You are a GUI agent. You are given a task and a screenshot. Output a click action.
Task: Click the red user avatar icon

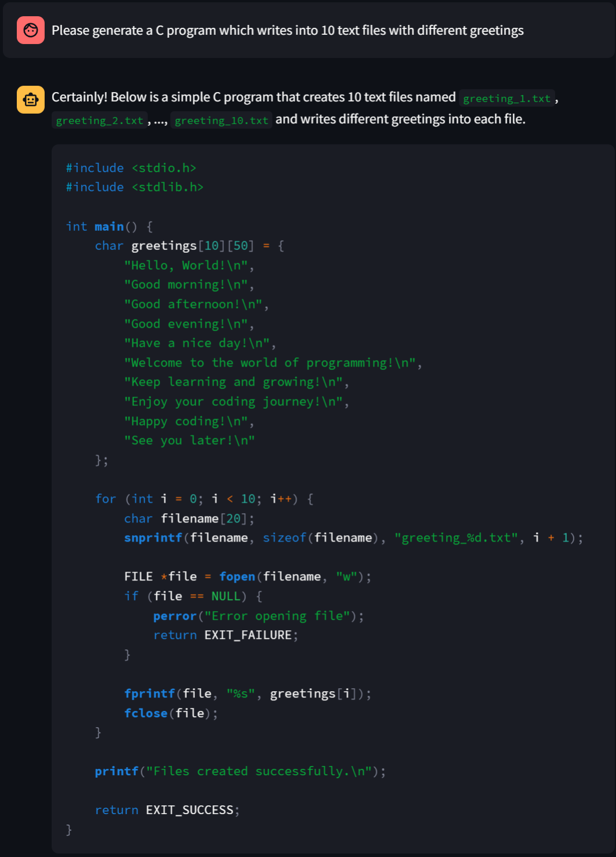coord(30,30)
